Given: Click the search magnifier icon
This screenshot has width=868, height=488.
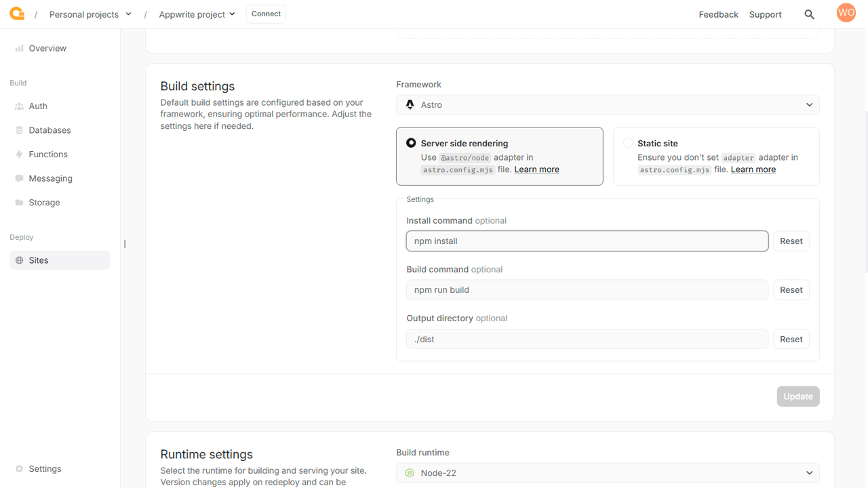Looking at the screenshot, I should [809, 14].
